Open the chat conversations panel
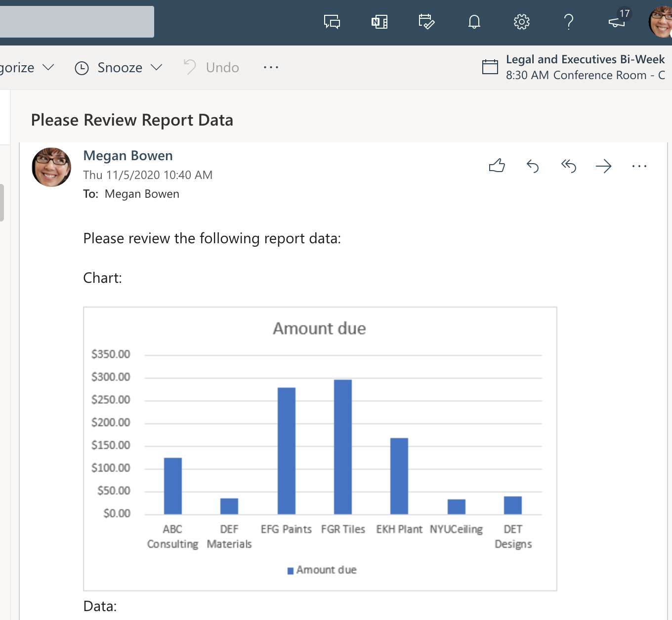The height and width of the screenshot is (620, 672). click(332, 22)
